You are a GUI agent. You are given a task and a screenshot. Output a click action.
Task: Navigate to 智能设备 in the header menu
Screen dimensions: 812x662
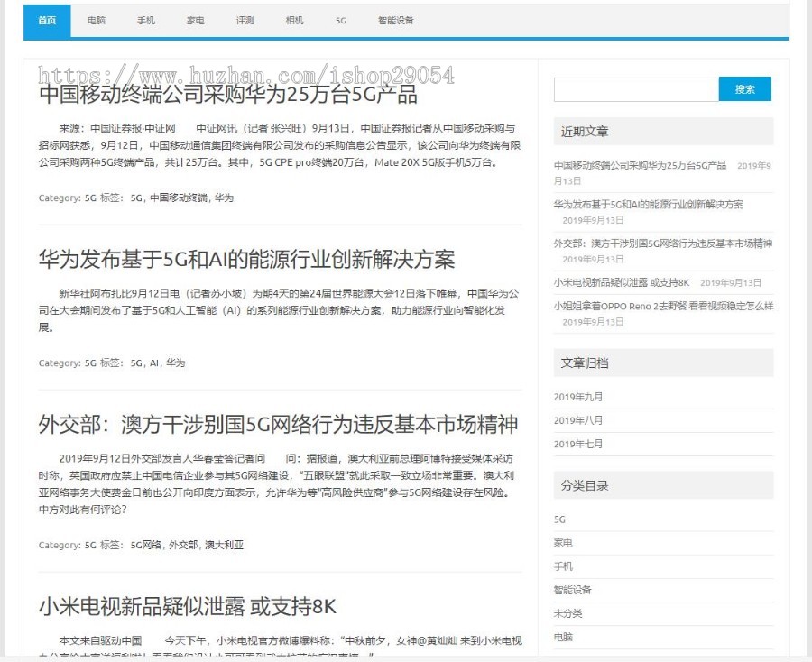(x=392, y=20)
